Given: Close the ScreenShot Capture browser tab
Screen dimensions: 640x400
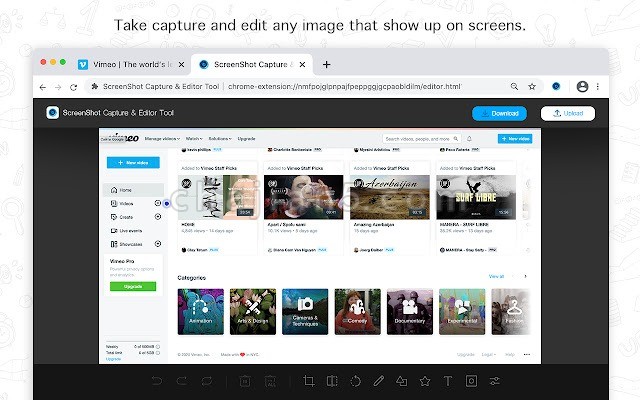Looking at the screenshot, I should click(x=302, y=64).
